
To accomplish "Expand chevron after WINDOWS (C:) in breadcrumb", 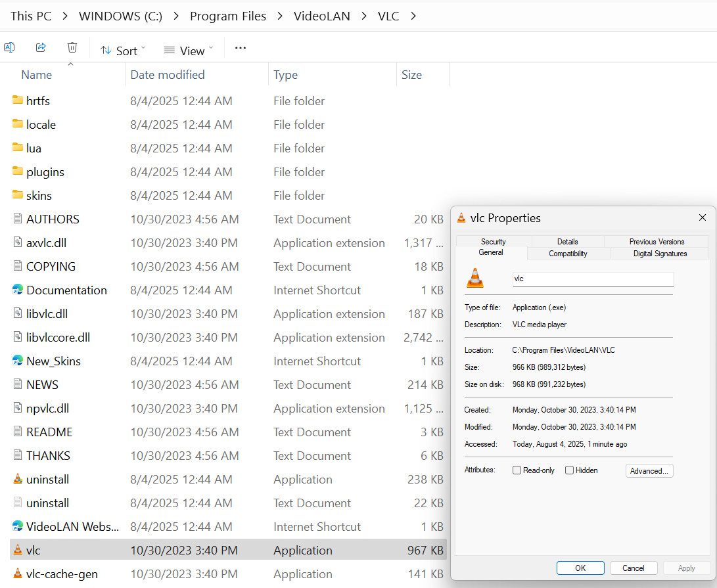I will [176, 16].
